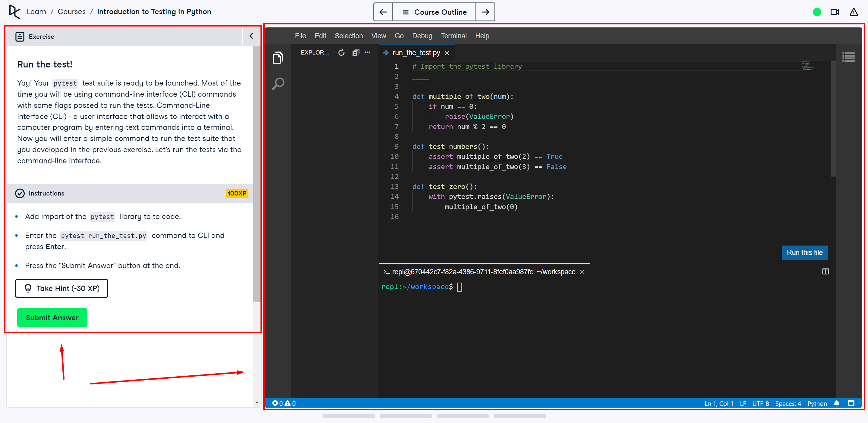
Task: Go to next exercise with right arrow
Action: 485,12
